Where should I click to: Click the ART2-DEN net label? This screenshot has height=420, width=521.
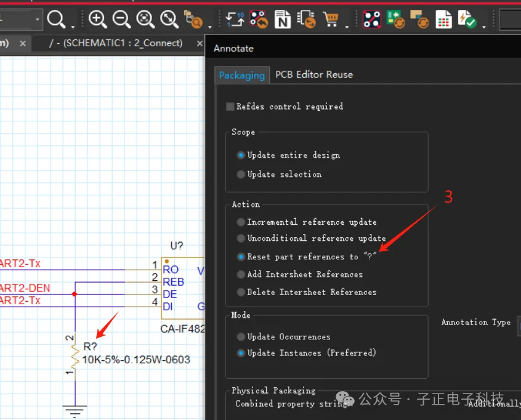pyautogui.click(x=25, y=288)
